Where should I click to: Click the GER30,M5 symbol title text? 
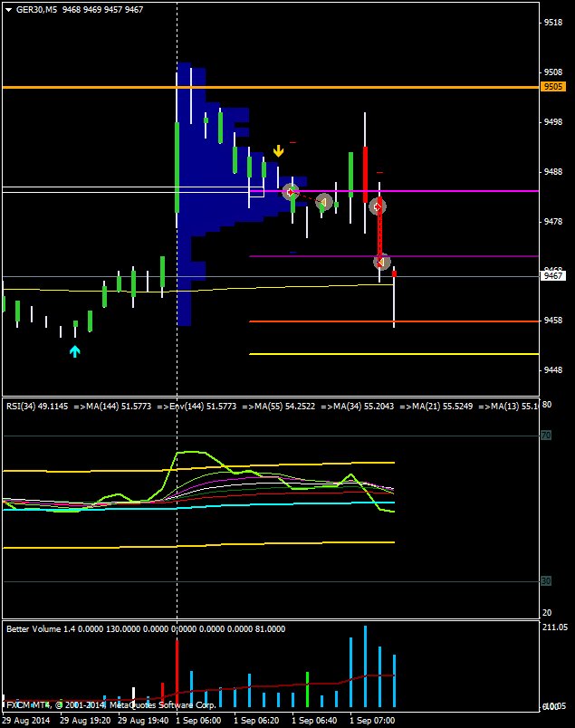[35, 9]
